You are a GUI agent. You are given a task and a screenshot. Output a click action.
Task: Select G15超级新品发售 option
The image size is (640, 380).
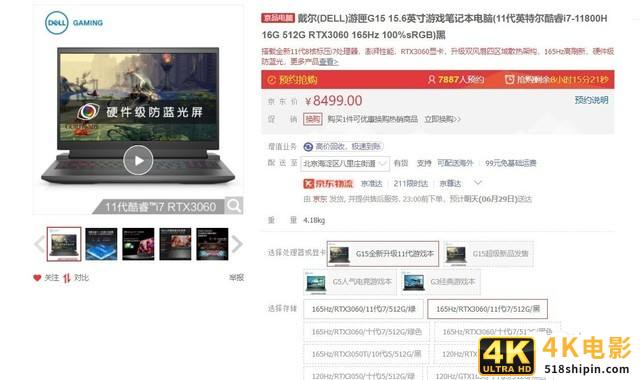click(489, 254)
